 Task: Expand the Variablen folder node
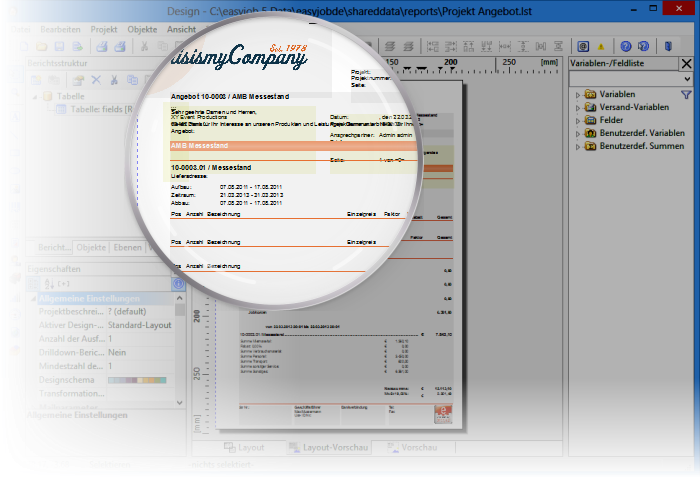pos(577,94)
